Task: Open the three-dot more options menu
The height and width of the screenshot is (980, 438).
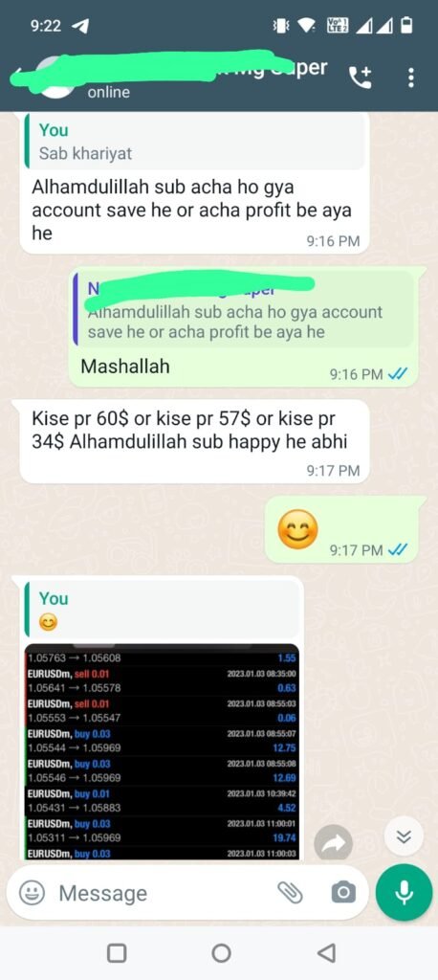Action: coord(410,78)
